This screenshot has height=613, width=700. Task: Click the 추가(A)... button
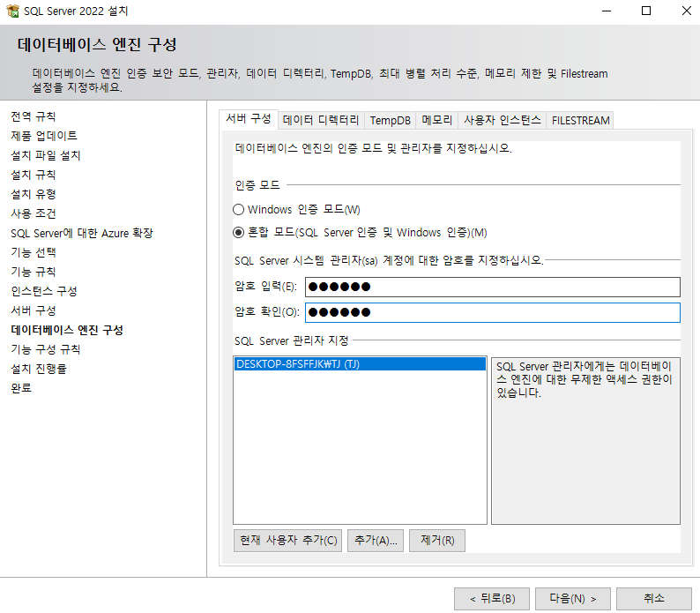376,541
